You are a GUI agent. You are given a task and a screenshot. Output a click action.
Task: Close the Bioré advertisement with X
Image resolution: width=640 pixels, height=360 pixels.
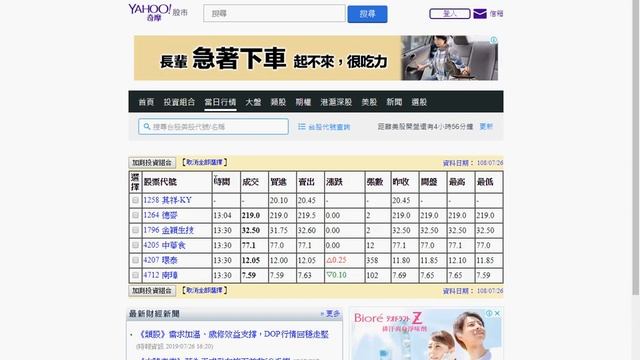(x=497, y=313)
